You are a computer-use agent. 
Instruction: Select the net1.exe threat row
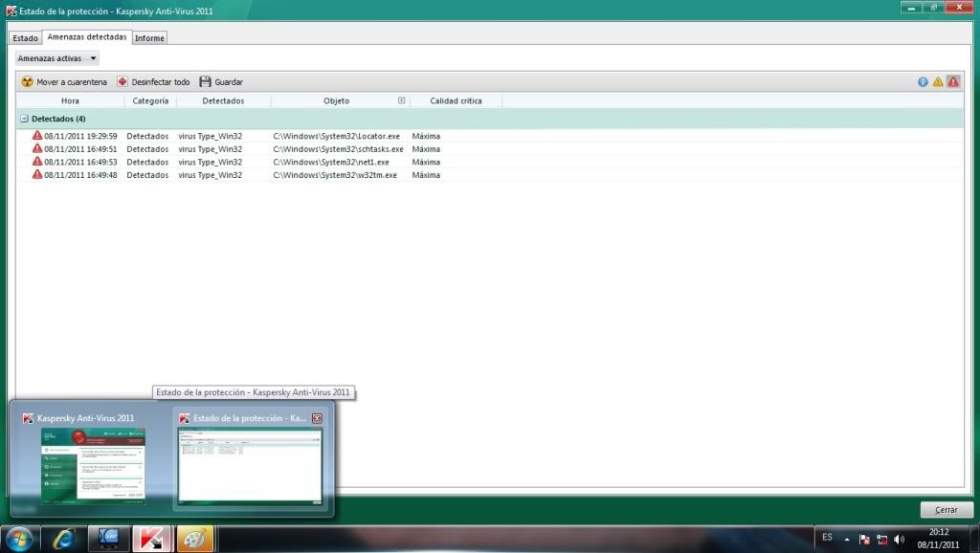[489, 162]
